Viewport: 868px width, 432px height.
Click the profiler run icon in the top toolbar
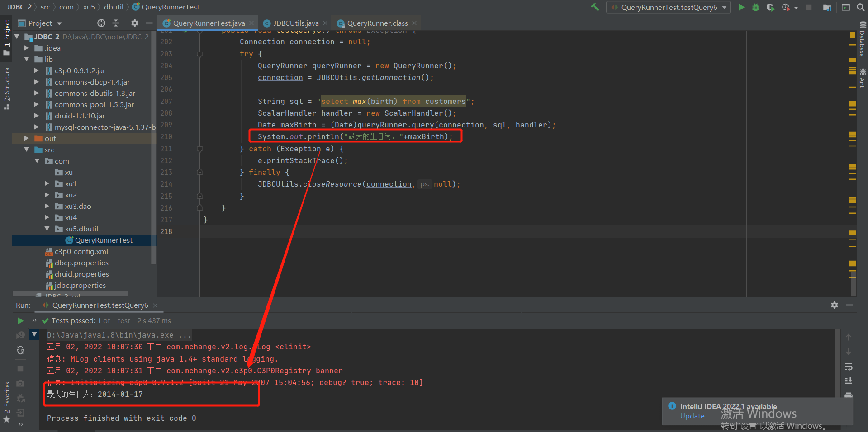coord(786,7)
